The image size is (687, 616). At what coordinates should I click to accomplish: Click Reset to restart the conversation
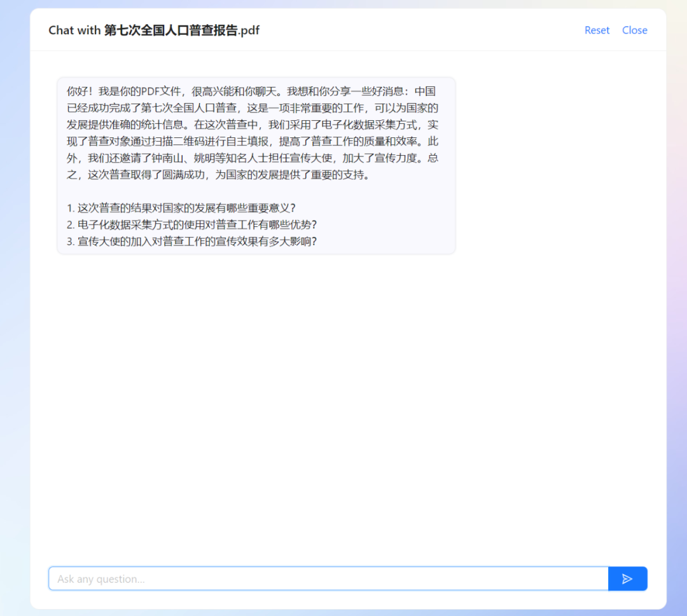click(x=596, y=30)
